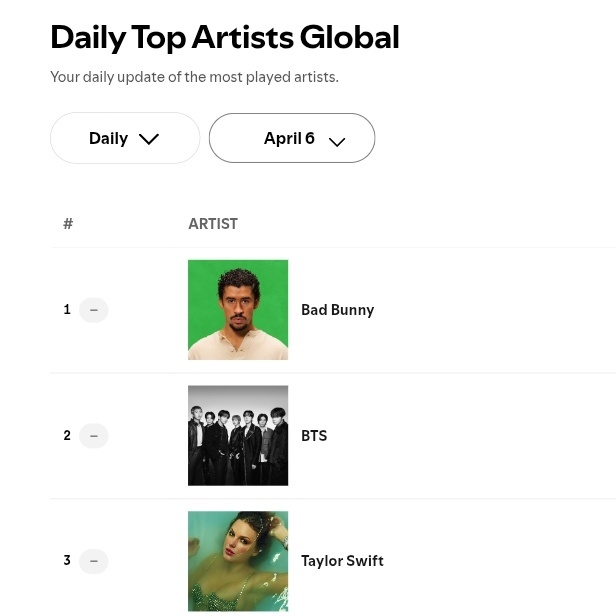This screenshot has width=616, height=616.
Task: Click the chevron arrow beside Daily
Action: point(149,139)
